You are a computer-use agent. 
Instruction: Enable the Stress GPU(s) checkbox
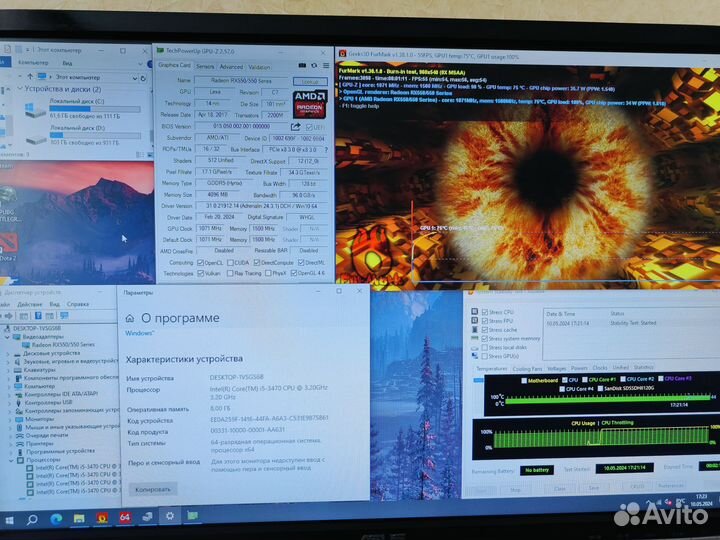point(485,356)
